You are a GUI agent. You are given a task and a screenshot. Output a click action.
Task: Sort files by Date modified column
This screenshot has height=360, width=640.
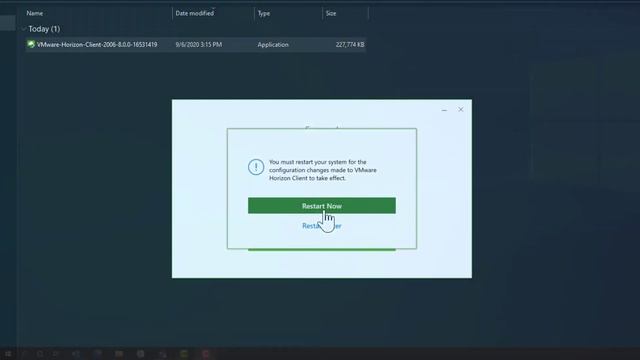pyautogui.click(x=195, y=13)
